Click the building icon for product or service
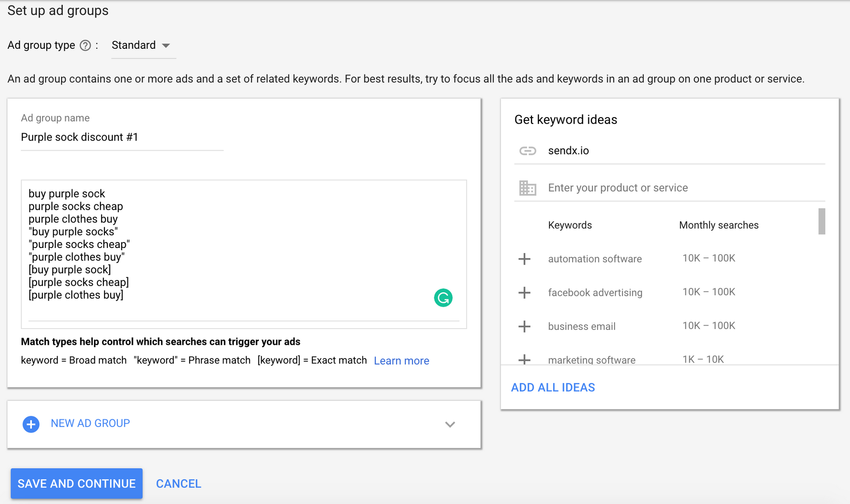The height and width of the screenshot is (504, 850). tap(527, 188)
